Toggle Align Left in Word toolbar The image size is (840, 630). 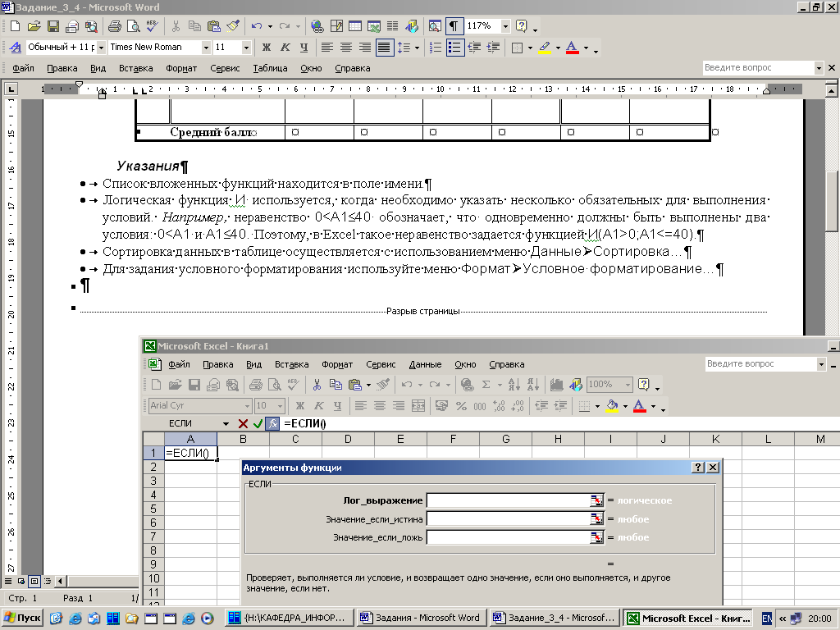(x=326, y=47)
